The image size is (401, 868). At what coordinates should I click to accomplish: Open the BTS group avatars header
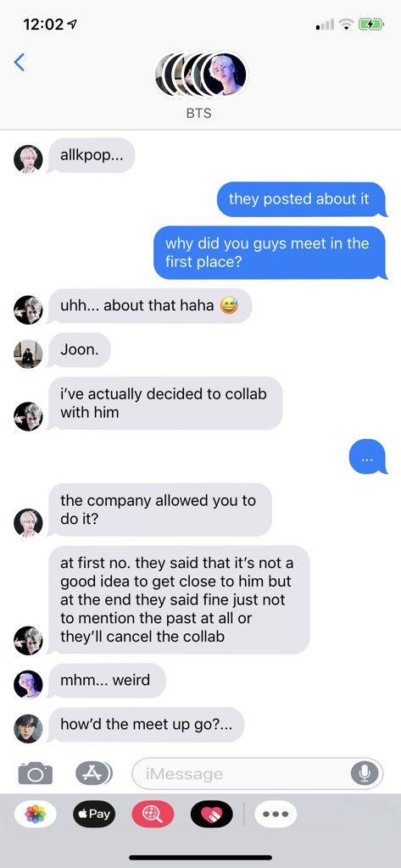click(x=200, y=75)
